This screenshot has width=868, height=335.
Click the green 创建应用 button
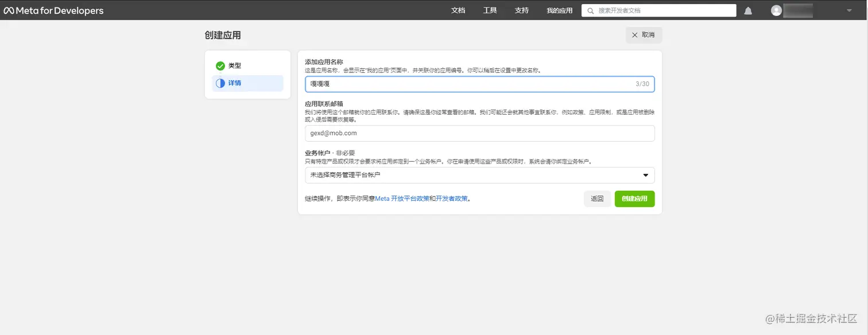(x=634, y=198)
